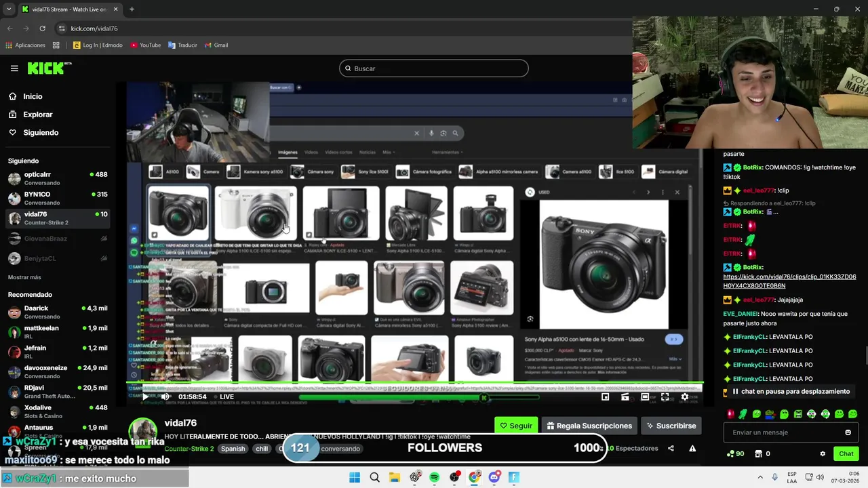
Task: Open the Counter-Strike 2 category link
Action: coord(189,449)
